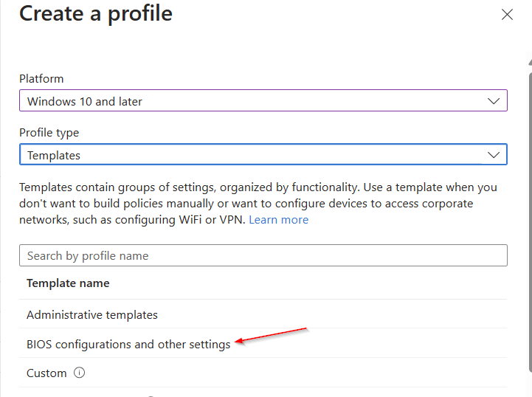This screenshot has height=397, width=532.
Task: Click the Create a profile heading
Action: coord(96,14)
